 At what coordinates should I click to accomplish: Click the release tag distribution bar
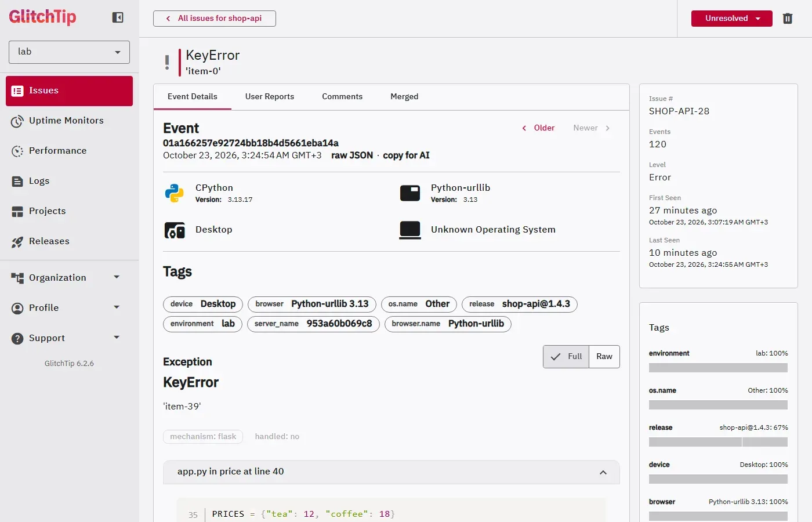click(718, 442)
